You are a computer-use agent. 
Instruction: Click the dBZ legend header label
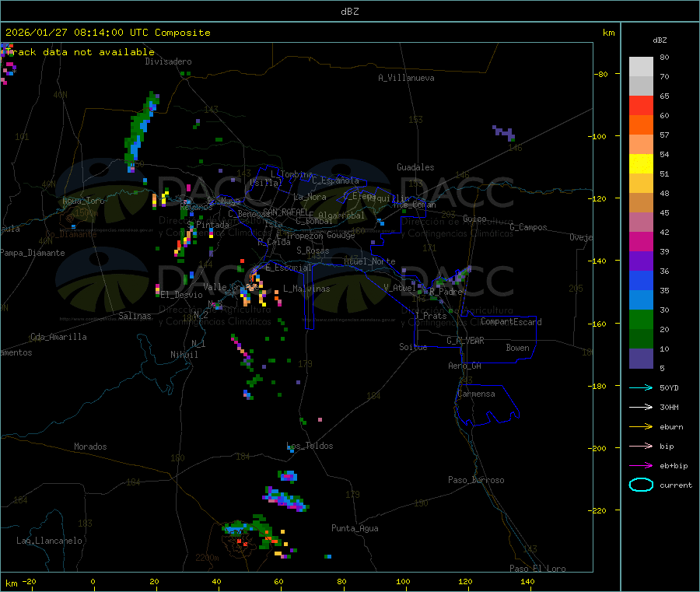(660, 40)
